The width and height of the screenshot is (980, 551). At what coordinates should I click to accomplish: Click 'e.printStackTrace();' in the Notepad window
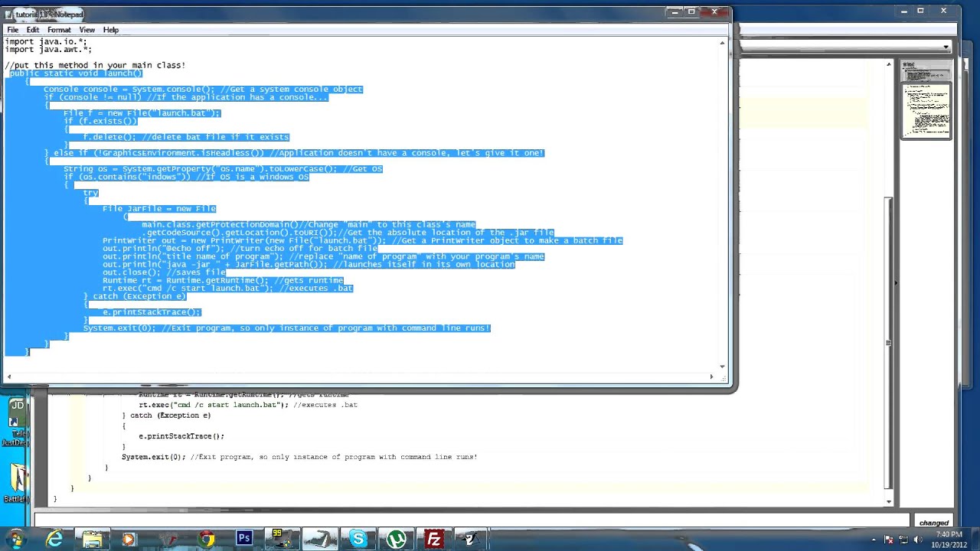[151, 312]
